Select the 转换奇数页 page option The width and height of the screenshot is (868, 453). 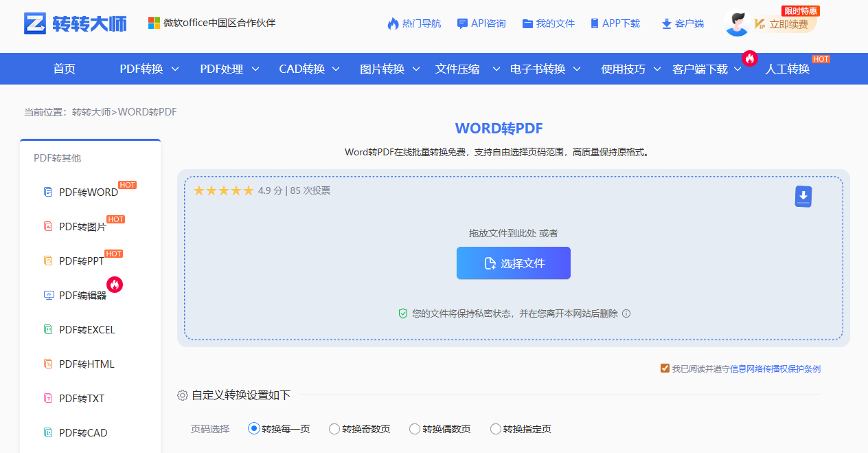334,428
